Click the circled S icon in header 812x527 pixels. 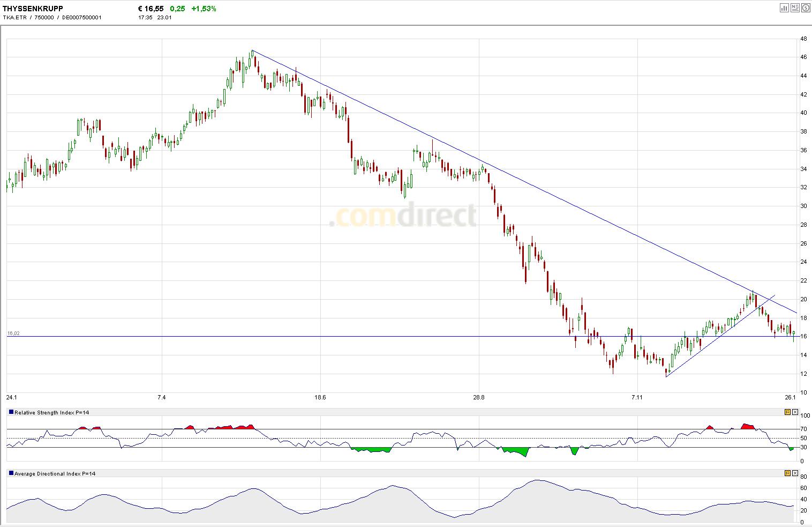[806, 8]
